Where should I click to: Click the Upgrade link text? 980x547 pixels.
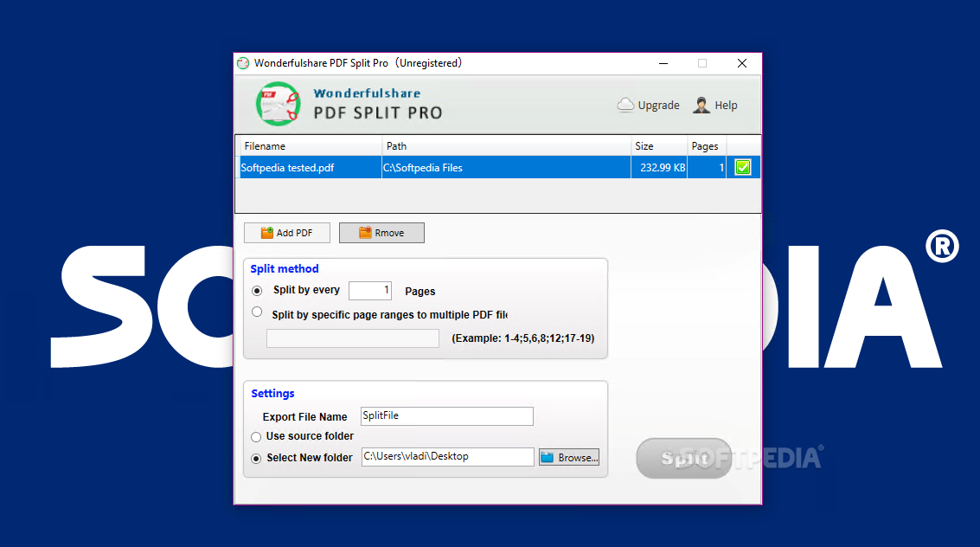pyautogui.click(x=659, y=105)
